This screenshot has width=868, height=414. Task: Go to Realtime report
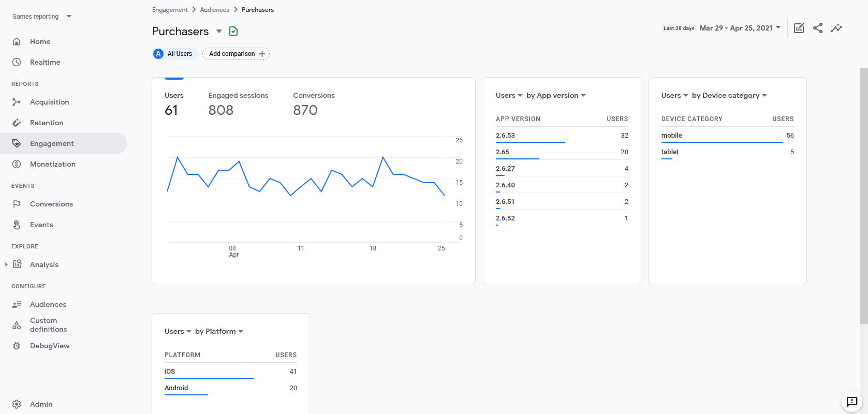(x=45, y=62)
